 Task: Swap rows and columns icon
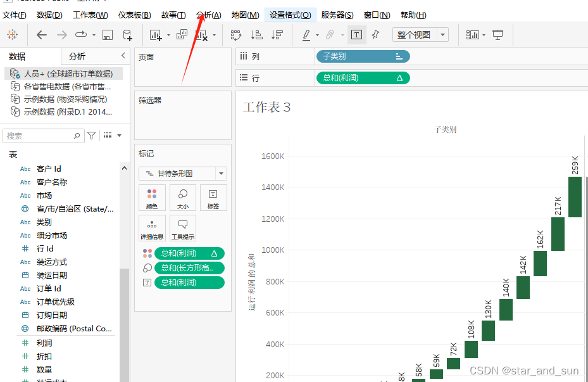coord(236,35)
